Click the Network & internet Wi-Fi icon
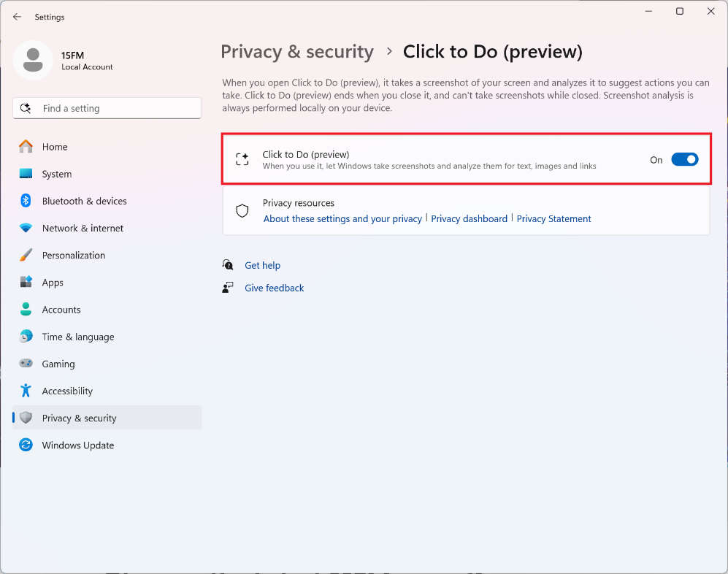Image resolution: width=728 pixels, height=574 pixels. [26, 228]
